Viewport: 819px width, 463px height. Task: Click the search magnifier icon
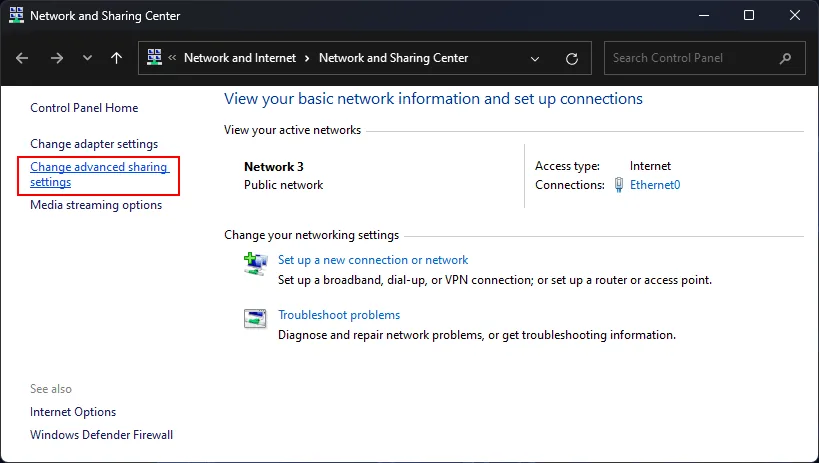(785, 59)
